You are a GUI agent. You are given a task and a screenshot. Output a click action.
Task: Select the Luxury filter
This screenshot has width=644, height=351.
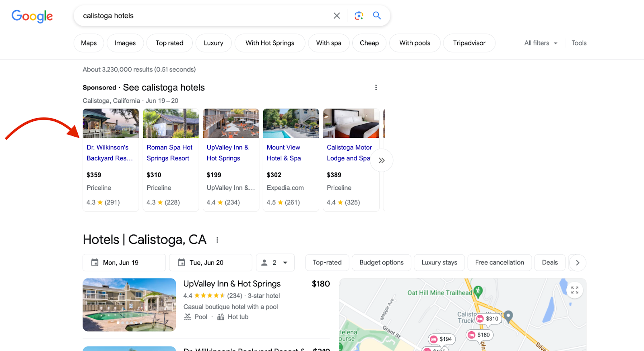click(x=213, y=43)
